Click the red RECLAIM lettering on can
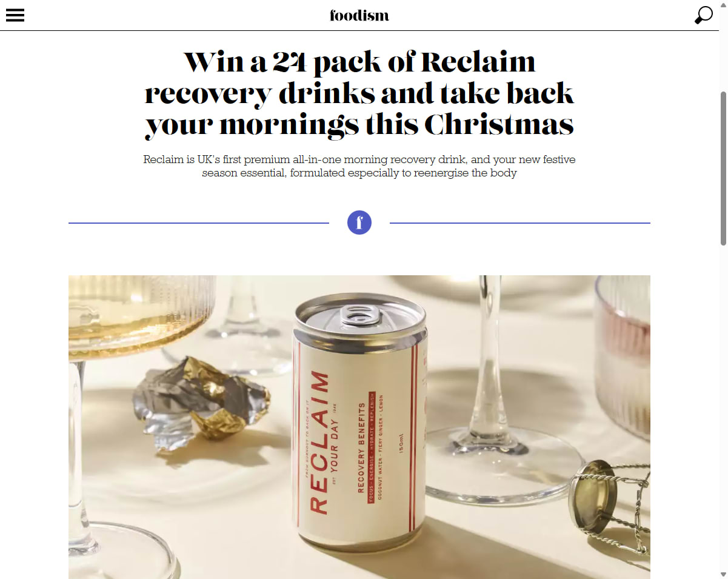This screenshot has width=728, height=579. click(320, 443)
